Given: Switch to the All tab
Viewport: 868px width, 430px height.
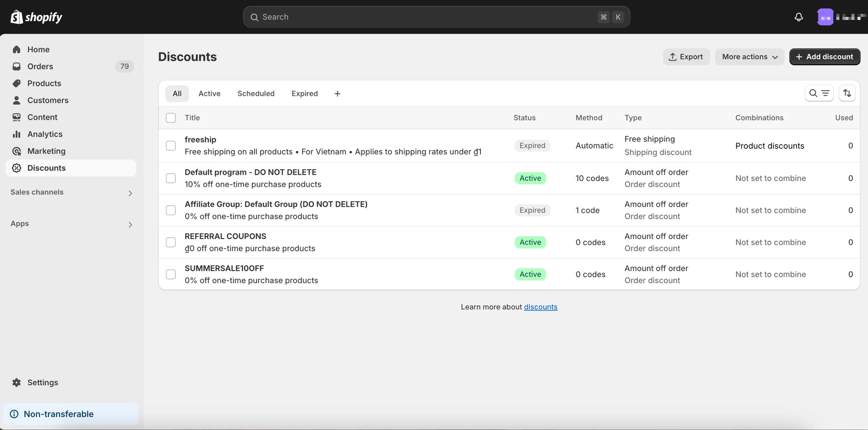Looking at the screenshot, I should 177,94.
